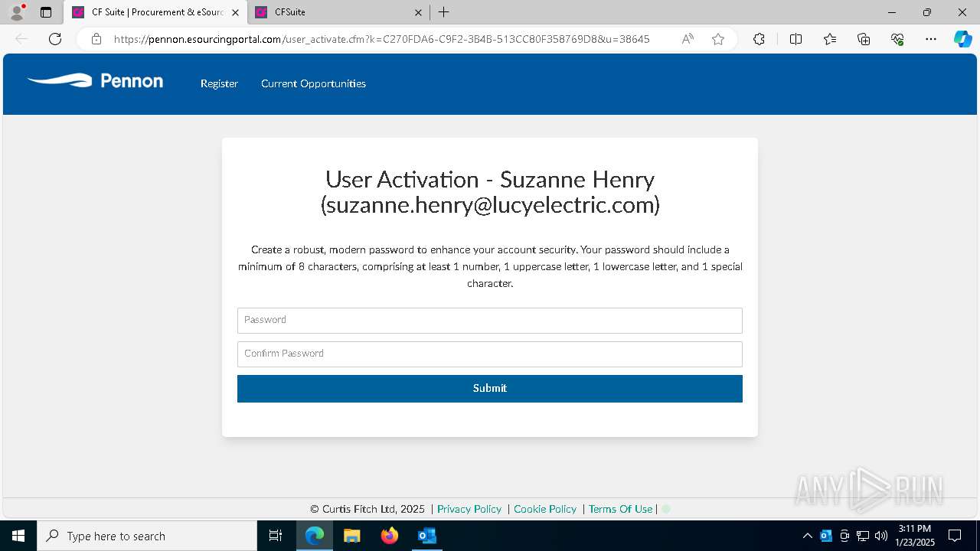Open the browser profile icon

pyautogui.click(x=17, y=12)
